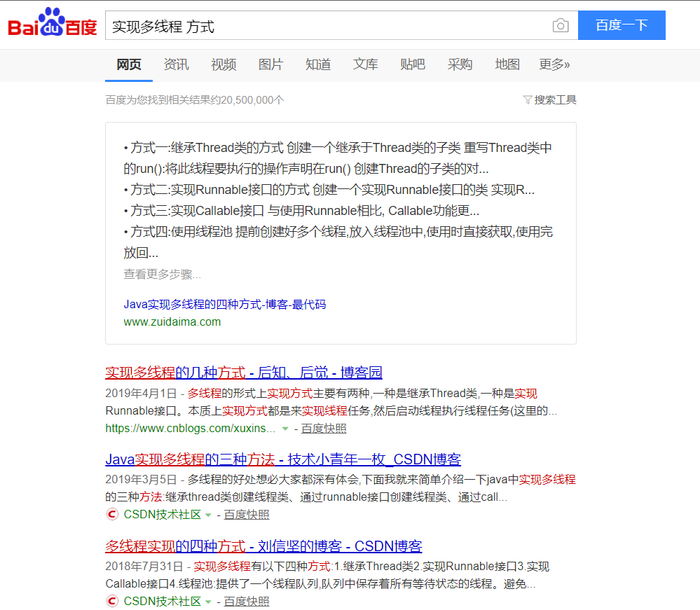Image resolution: width=700 pixels, height=610 pixels.
Task: Open Java实现多线程的三种方法 CSDN result
Action: [283, 459]
